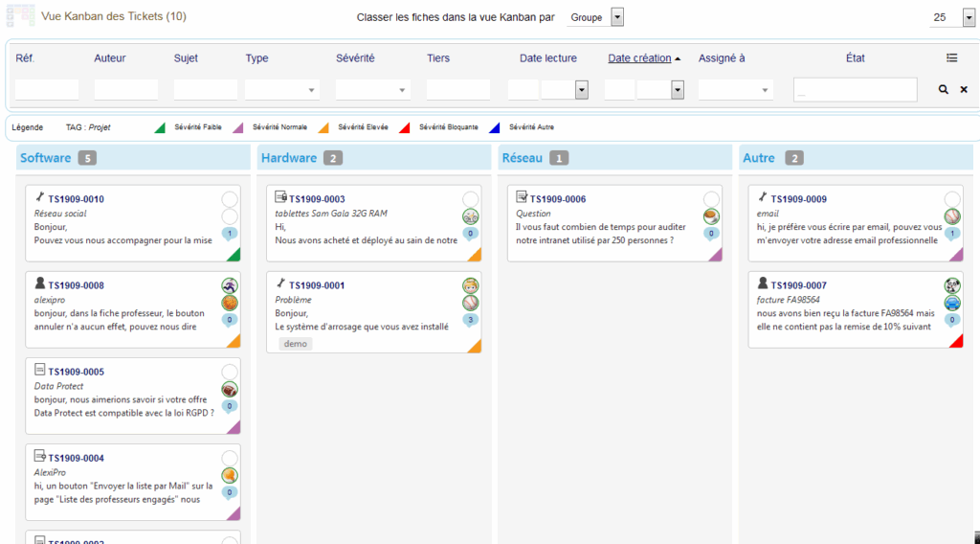The image size is (980, 544).
Task: Click the empty circle on ticket TS1909-0006
Action: point(711,199)
